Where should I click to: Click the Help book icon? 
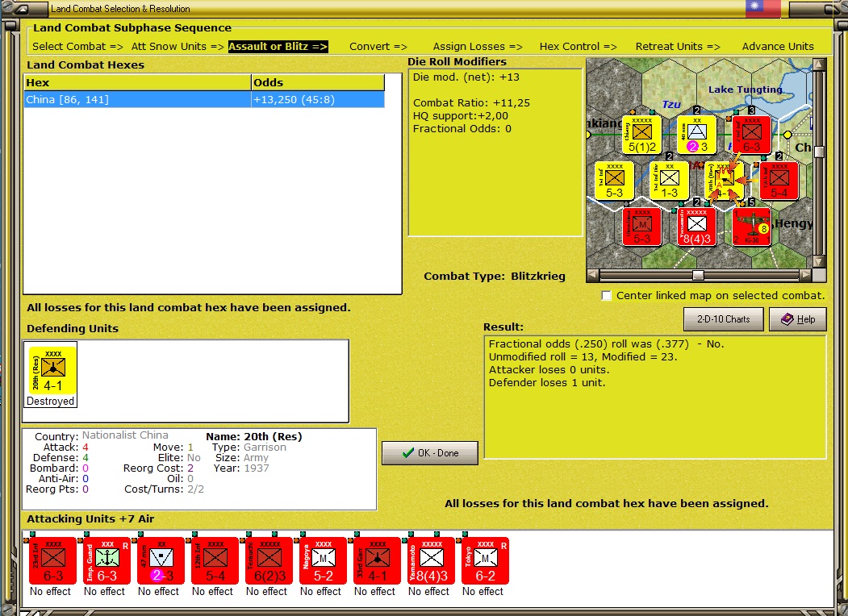(x=787, y=319)
